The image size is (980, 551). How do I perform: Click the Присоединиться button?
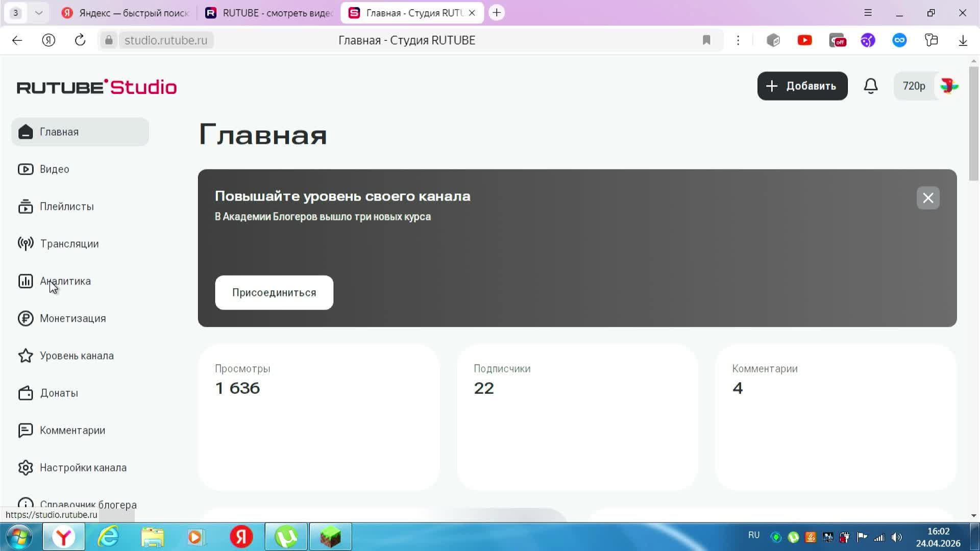[x=274, y=292]
